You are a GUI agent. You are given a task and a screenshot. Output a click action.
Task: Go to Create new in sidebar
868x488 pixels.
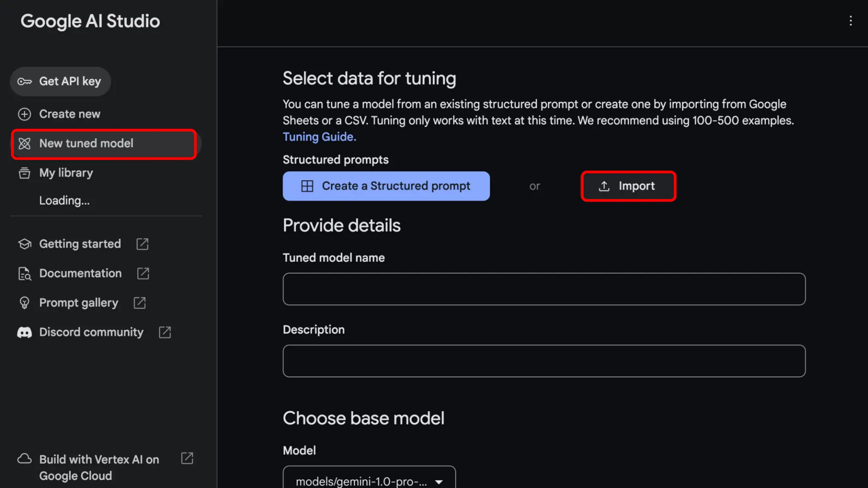point(70,114)
